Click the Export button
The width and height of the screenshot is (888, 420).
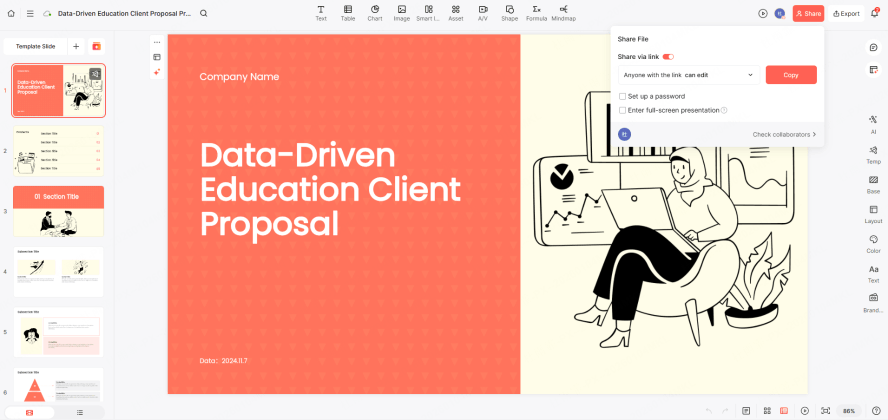pos(845,14)
